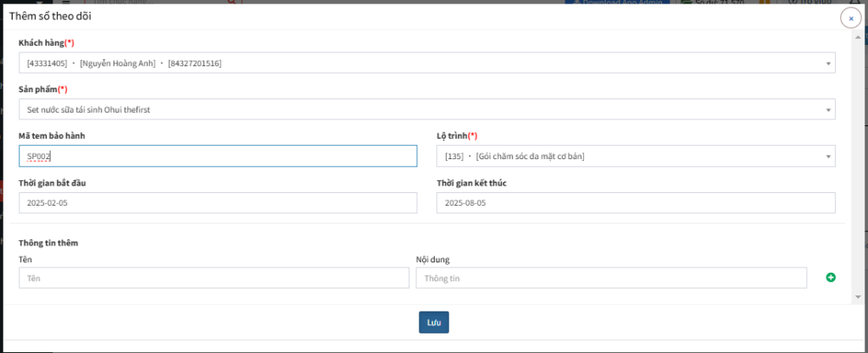Click the caret arrow of Khách hàng field

829,63
